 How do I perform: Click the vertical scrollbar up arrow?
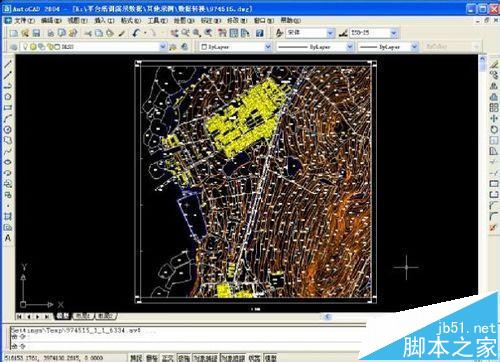tap(482, 59)
